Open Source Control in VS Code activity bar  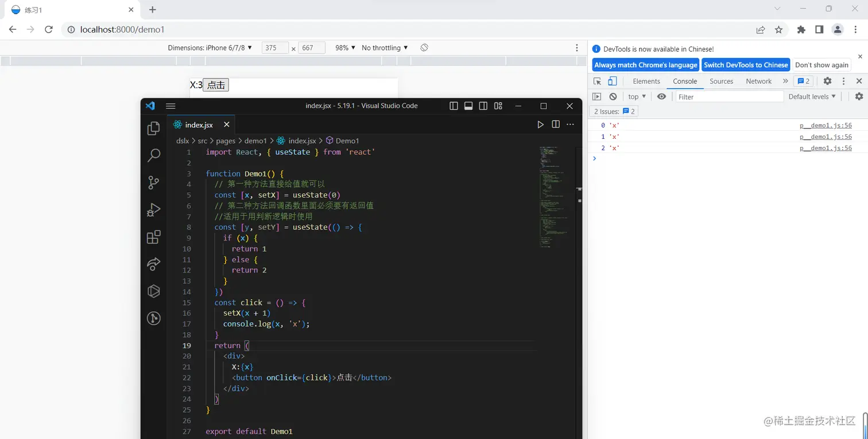[x=154, y=182]
